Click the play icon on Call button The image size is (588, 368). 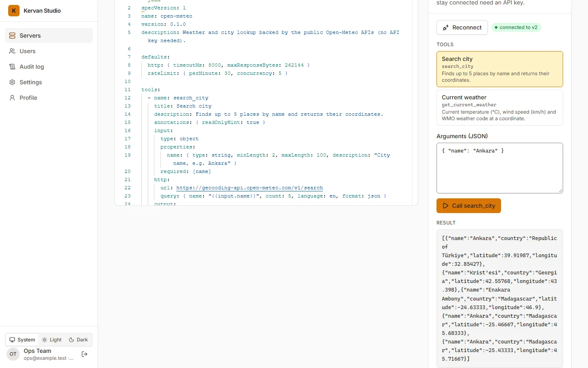click(445, 206)
